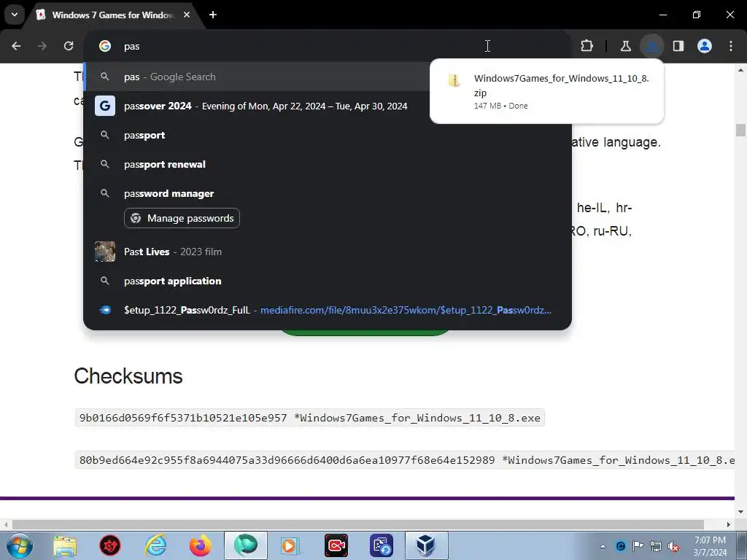The image size is (747, 560).
Task: Toggle the Downloads toolbar icon
Action: tap(651, 46)
